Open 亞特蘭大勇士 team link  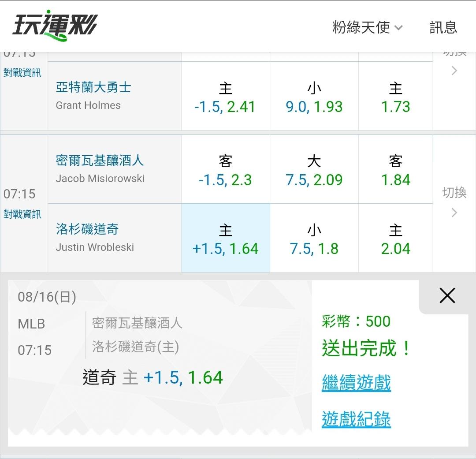(x=93, y=87)
